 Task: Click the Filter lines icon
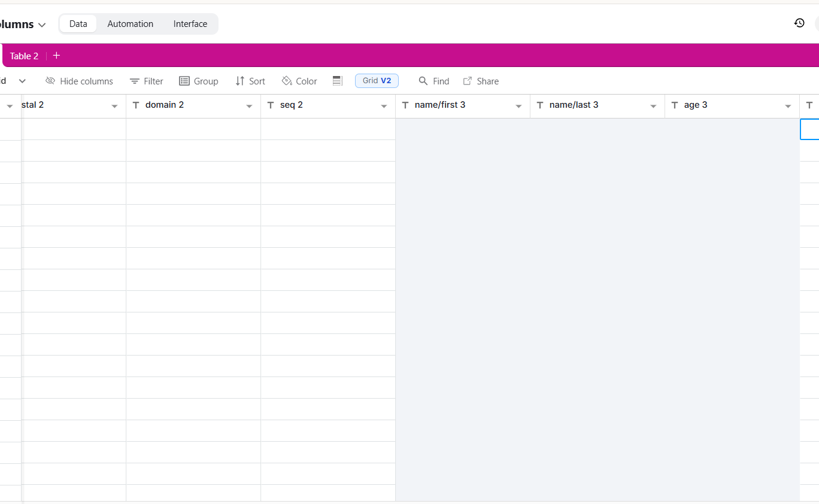coord(135,81)
